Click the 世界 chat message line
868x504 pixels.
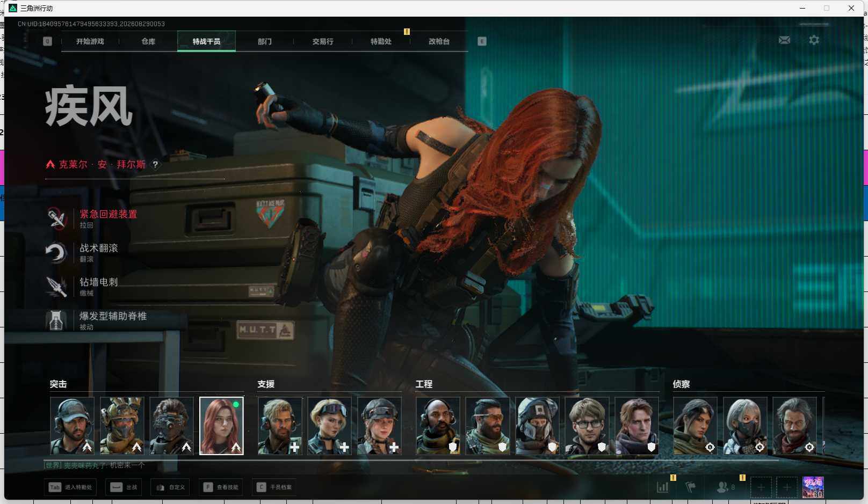[95, 465]
